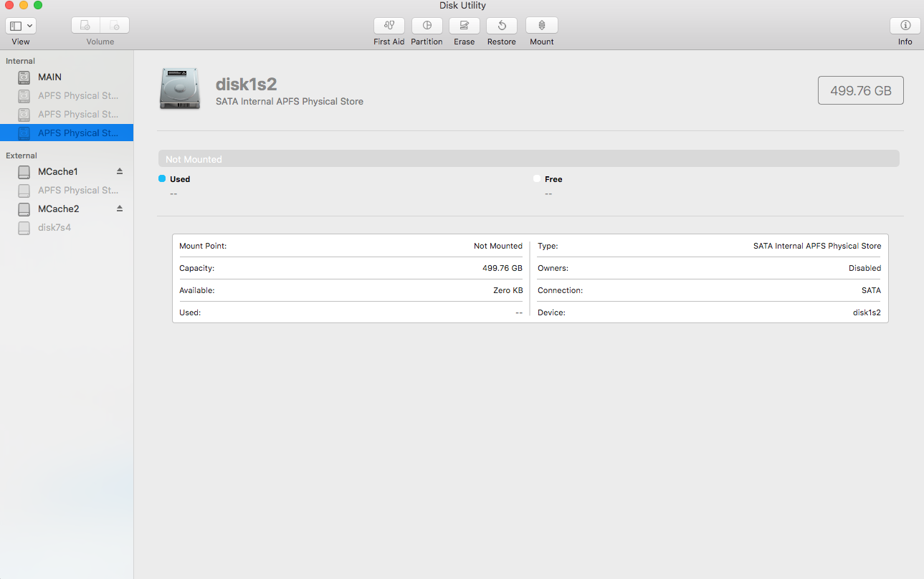The image size is (924, 579).
Task: Click the drive icon beside MCache2
Action: (24, 209)
